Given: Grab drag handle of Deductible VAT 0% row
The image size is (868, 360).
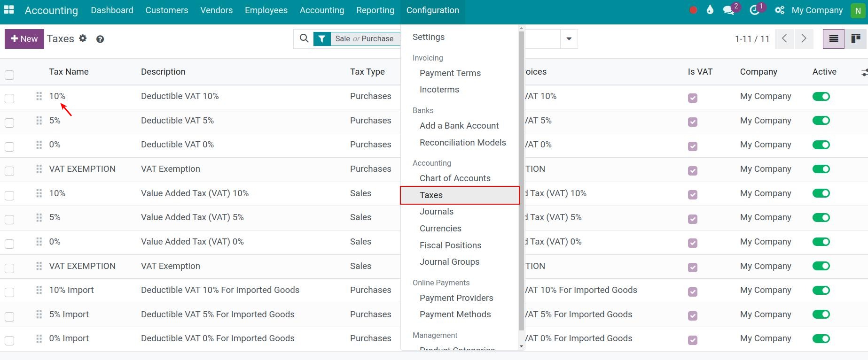Looking at the screenshot, I should pyautogui.click(x=39, y=145).
